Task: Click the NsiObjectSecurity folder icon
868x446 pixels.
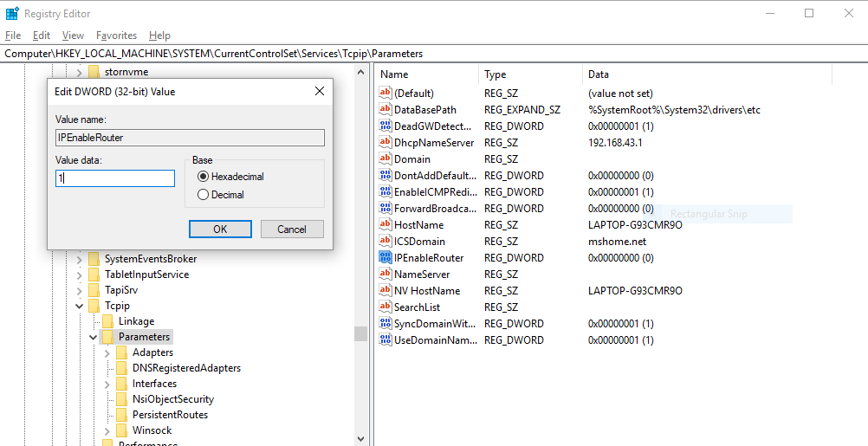Action: pyautogui.click(x=122, y=399)
